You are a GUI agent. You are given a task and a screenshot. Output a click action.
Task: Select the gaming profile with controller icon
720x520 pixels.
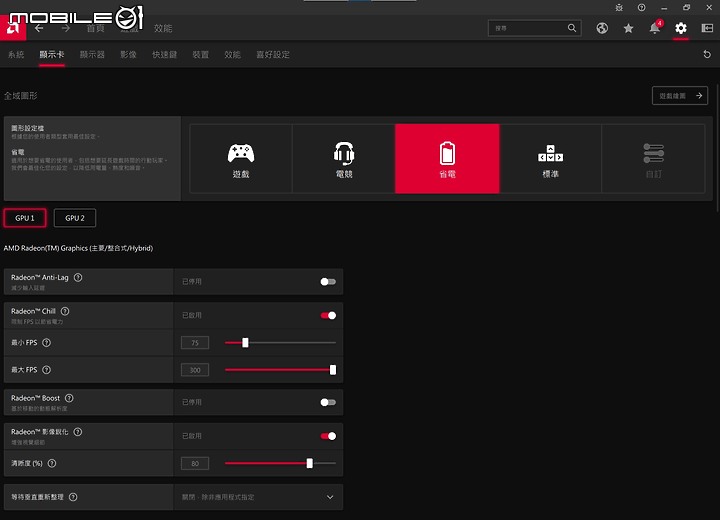click(x=241, y=158)
